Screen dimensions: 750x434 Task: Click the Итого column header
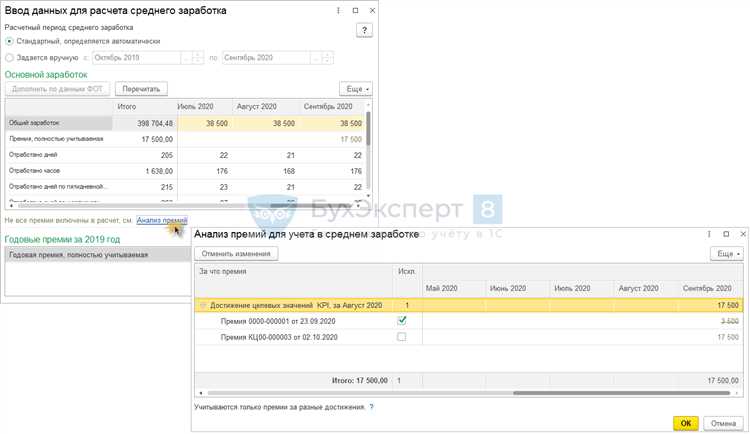click(x=143, y=107)
